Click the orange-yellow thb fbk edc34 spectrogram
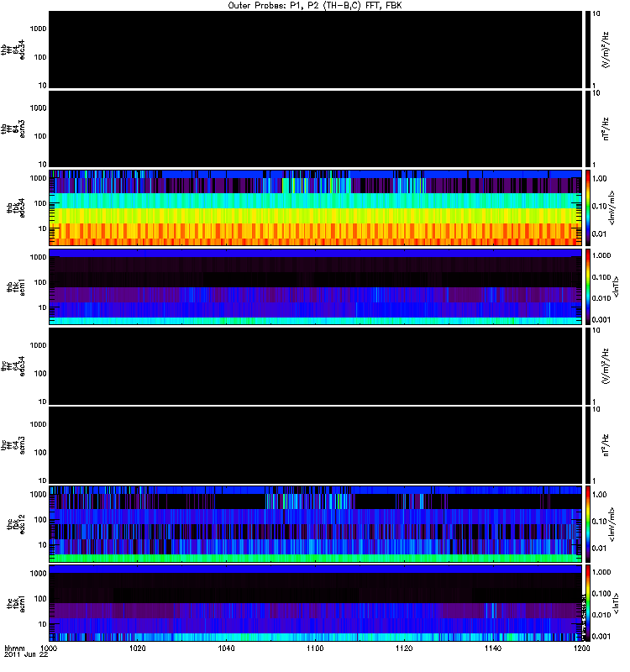Viewport: 630px width, 672px height. [x=316, y=207]
